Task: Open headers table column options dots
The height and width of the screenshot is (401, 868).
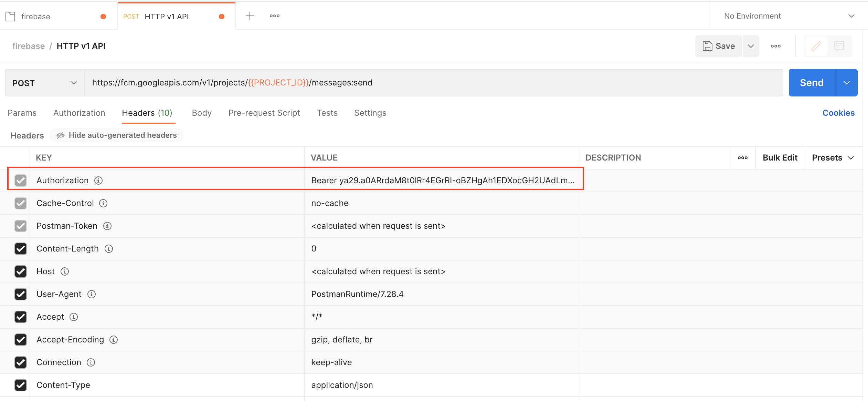Action: (x=742, y=158)
